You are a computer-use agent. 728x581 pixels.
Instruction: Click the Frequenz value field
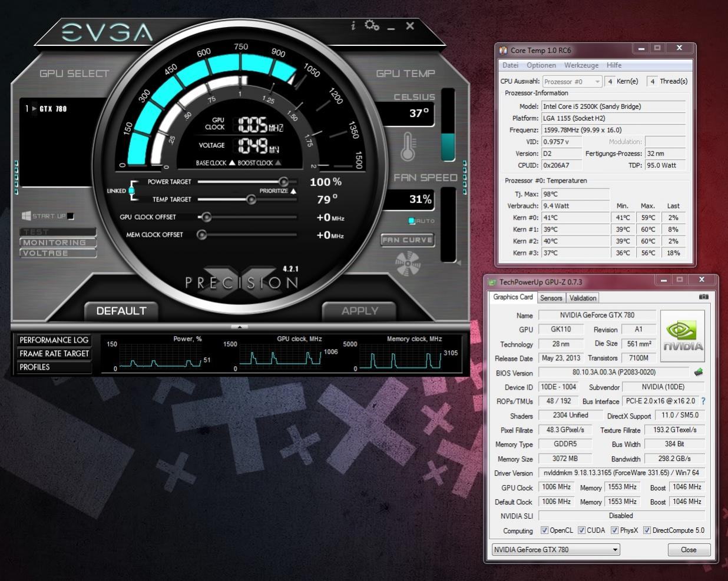click(613, 130)
